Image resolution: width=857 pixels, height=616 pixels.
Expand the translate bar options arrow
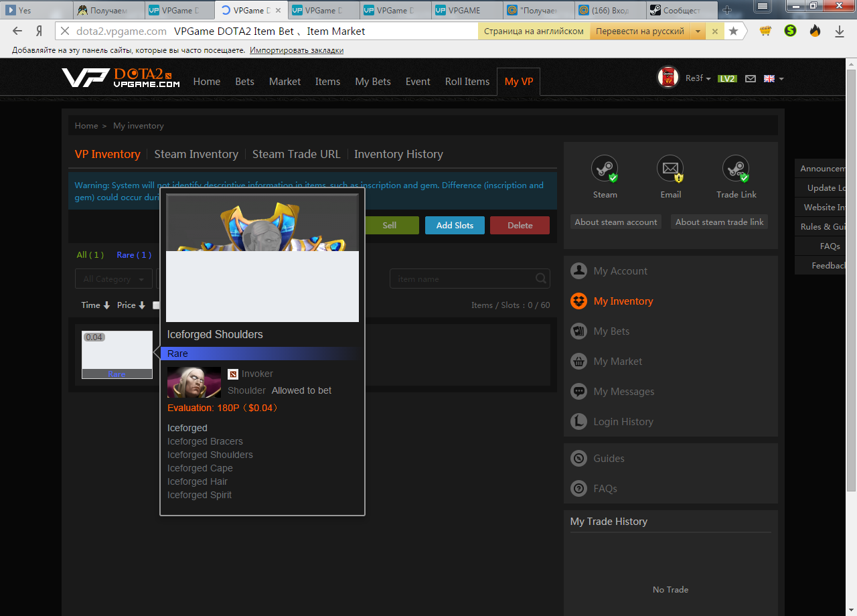(698, 31)
